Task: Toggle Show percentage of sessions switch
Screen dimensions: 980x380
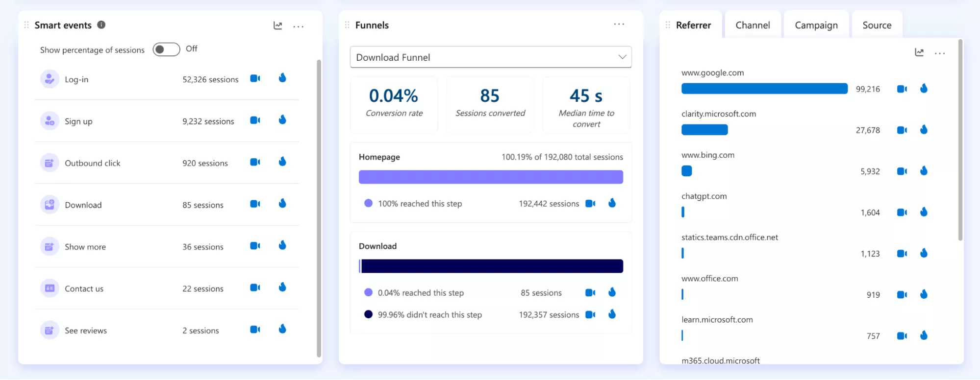Action: click(x=166, y=49)
